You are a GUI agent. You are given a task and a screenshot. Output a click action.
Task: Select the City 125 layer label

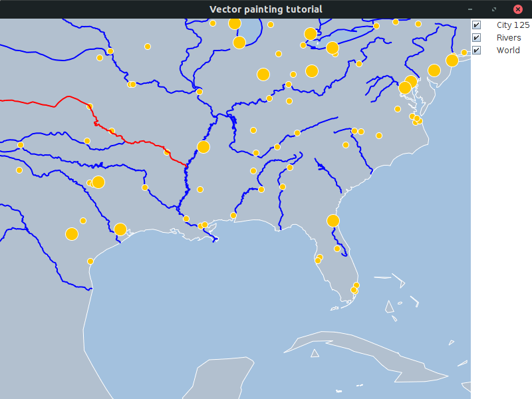point(513,25)
